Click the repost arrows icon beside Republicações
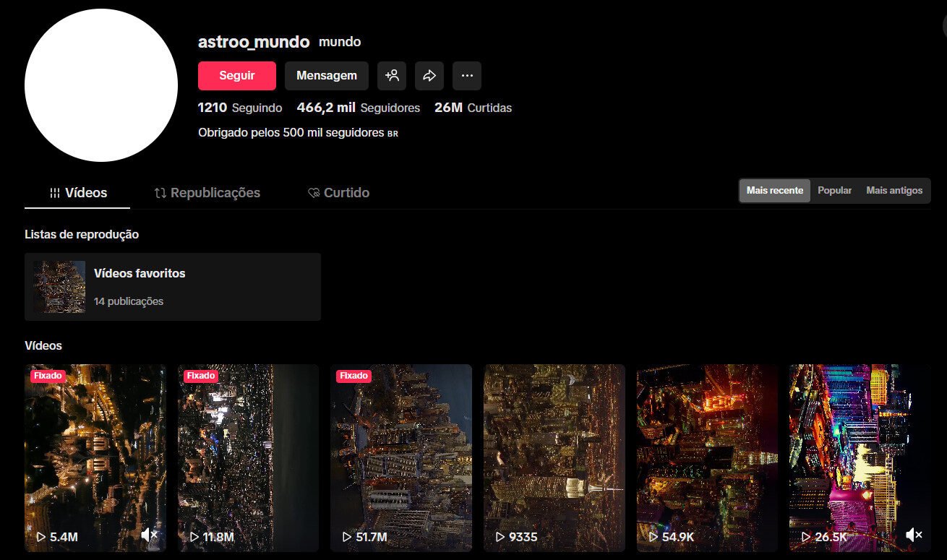This screenshot has height=560, width=947. (160, 192)
